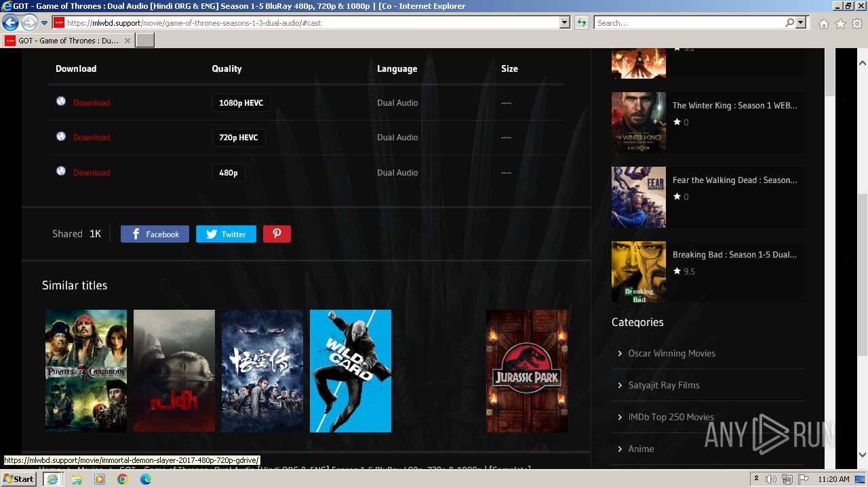Image resolution: width=868 pixels, height=488 pixels.
Task: Open a new blank tab
Action: [145, 41]
